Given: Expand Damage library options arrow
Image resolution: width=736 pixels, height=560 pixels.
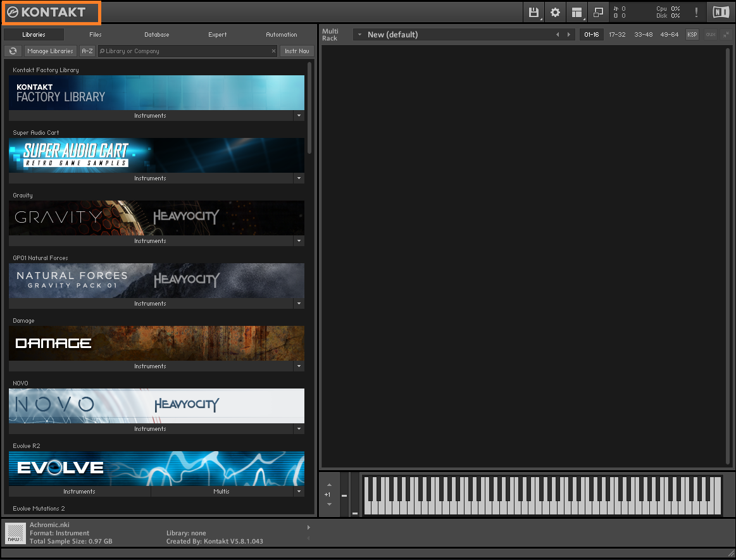Looking at the screenshot, I should point(299,366).
